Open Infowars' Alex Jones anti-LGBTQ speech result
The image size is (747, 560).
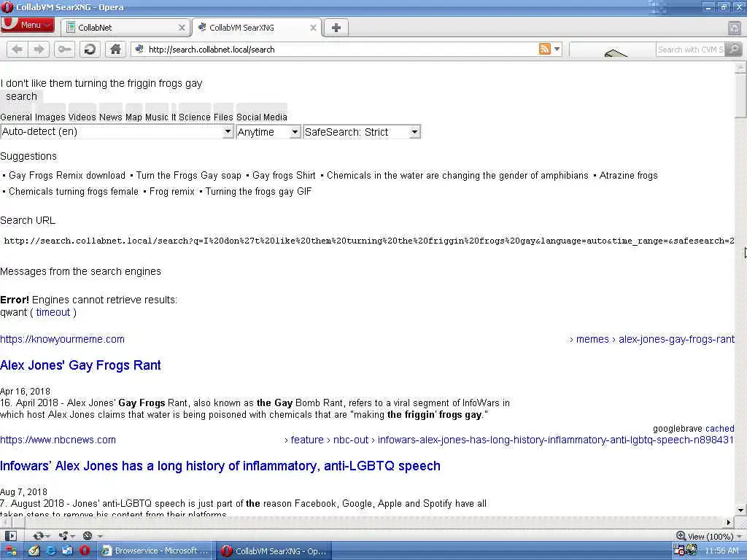(x=220, y=466)
